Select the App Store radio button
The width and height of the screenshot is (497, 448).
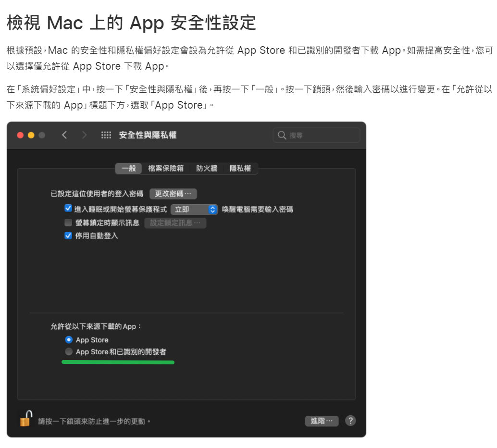pos(69,340)
